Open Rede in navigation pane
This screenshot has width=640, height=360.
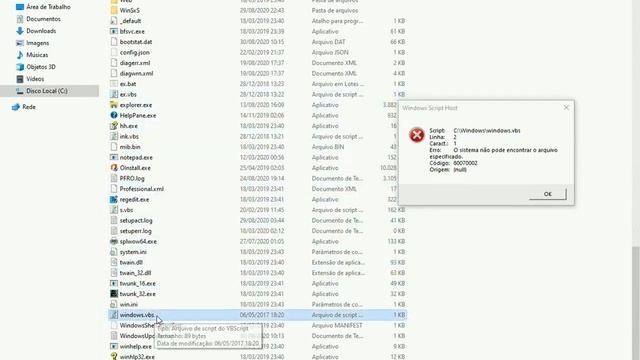pos(29,107)
